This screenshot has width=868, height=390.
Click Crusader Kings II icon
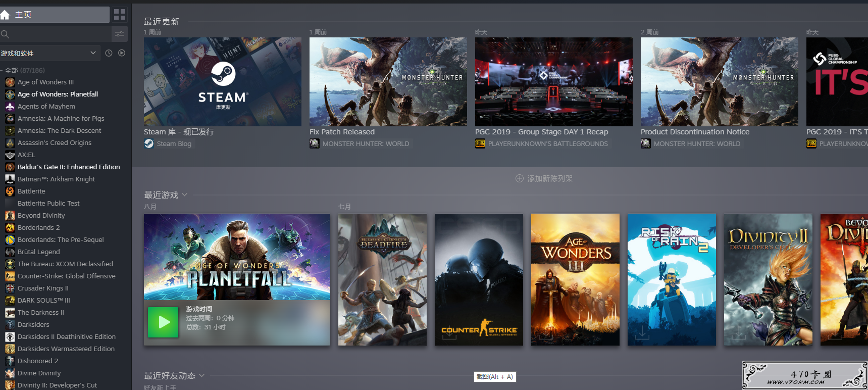[x=10, y=288]
